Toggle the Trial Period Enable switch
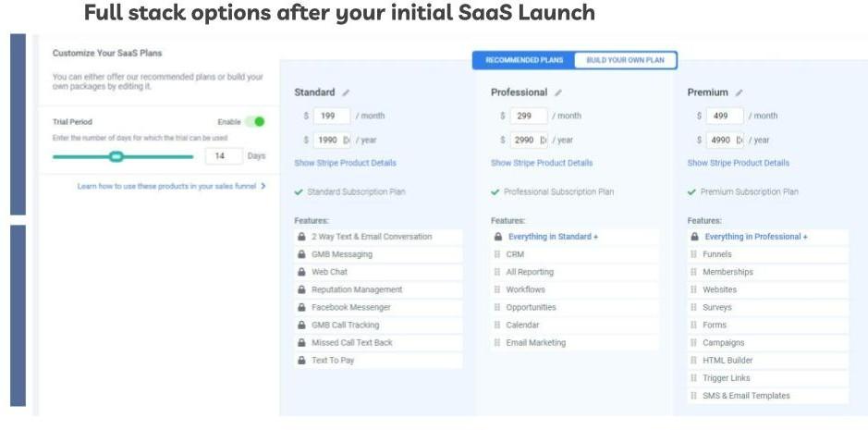The height and width of the screenshot is (430, 868). coord(255,121)
